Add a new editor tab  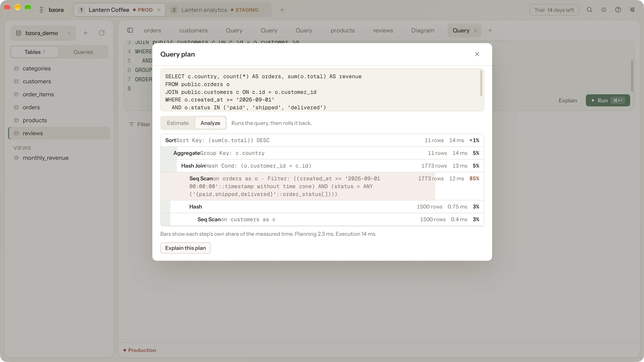[490, 30]
